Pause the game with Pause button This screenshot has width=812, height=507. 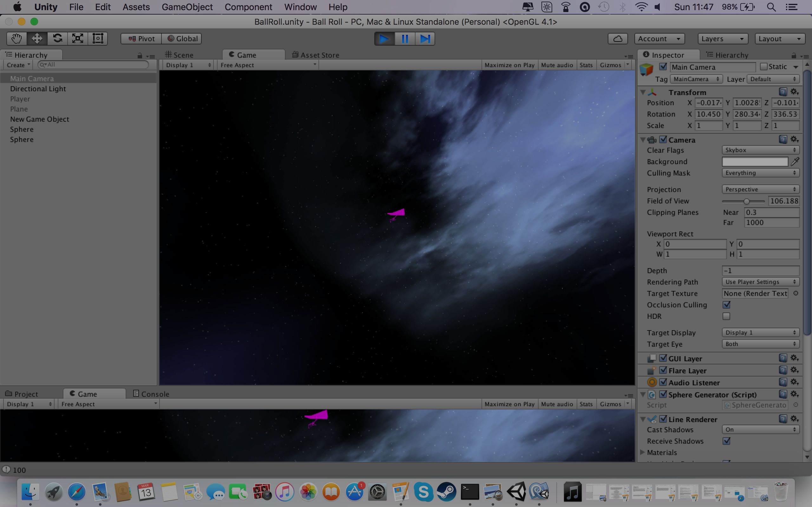pos(405,39)
